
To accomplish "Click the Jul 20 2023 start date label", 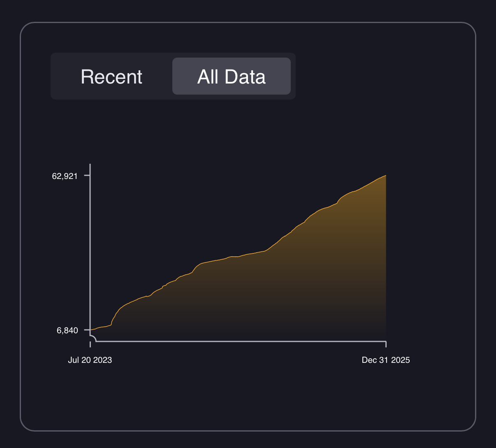I will [x=90, y=360].
